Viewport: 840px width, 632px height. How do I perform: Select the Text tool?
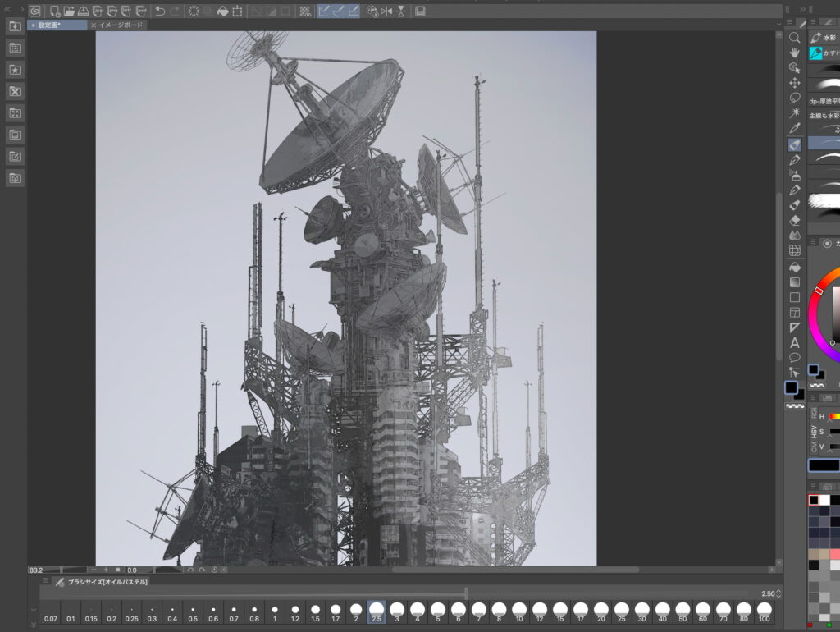[794, 342]
